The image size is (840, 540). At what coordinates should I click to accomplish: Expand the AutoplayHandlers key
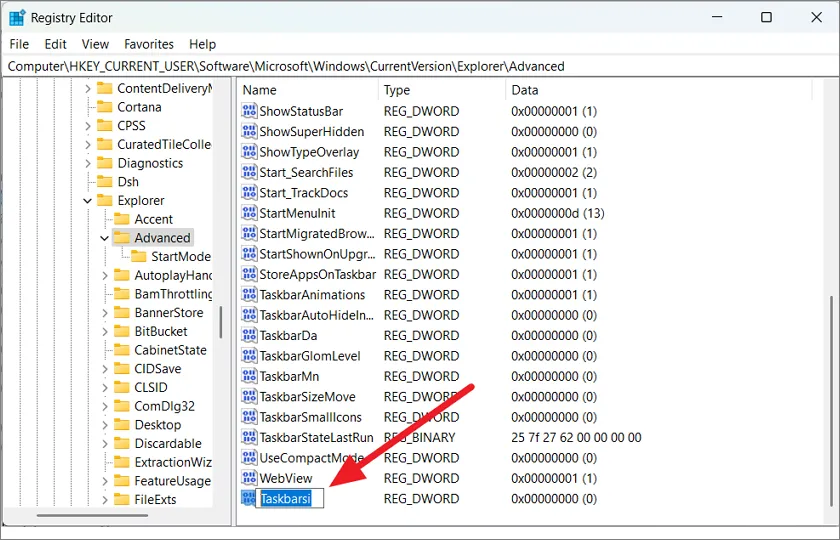tap(105, 275)
